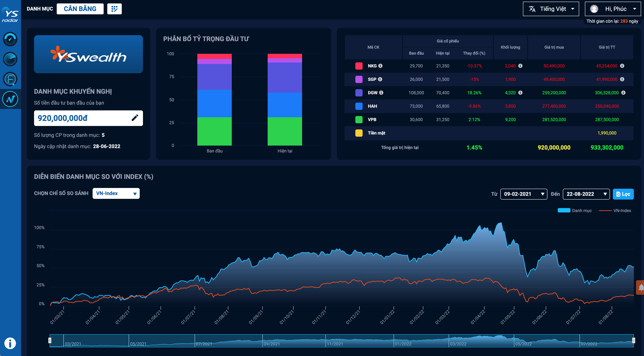This screenshot has height=356, width=644.
Task: Click the Lọc filter button
Action: [623, 194]
